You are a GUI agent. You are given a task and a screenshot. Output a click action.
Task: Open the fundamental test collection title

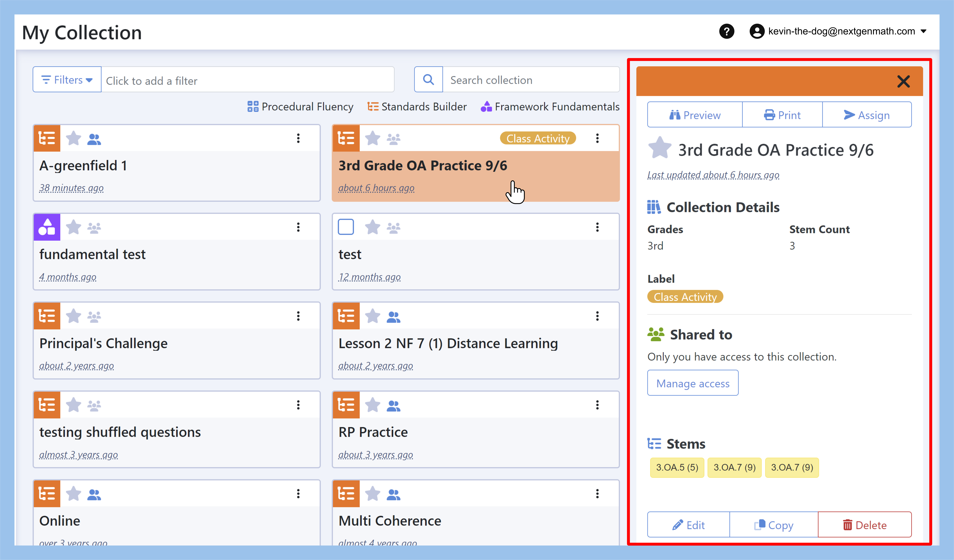pyautogui.click(x=92, y=254)
